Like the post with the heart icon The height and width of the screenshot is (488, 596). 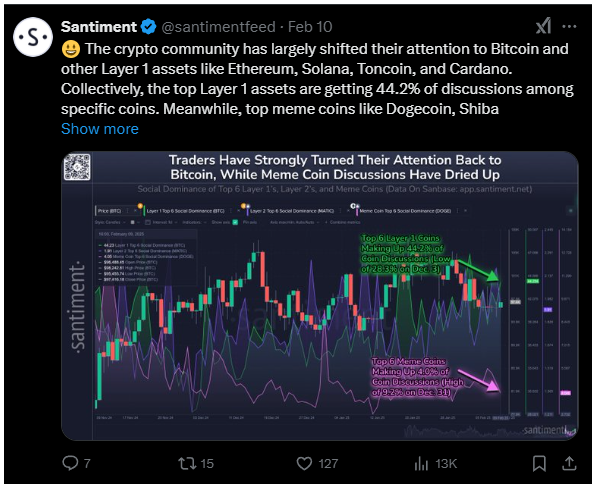(x=317, y=463)
